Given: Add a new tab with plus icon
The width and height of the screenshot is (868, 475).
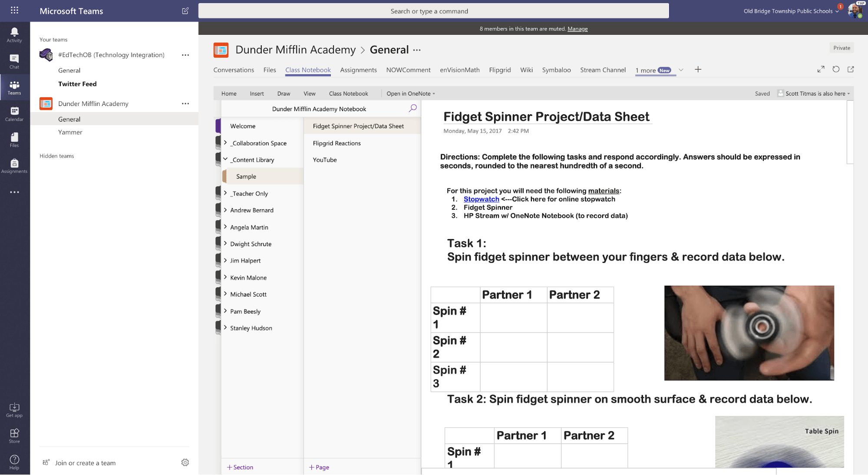Looking at the screenshot, I should 698,69.
